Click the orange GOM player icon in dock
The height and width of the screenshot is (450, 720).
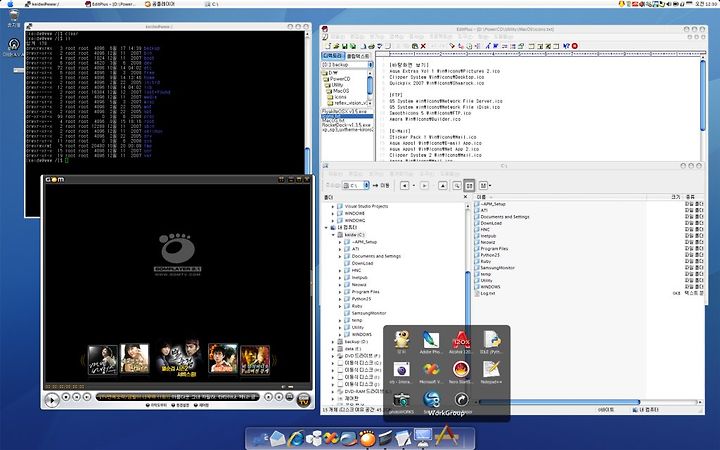click(x=367, y=439)
